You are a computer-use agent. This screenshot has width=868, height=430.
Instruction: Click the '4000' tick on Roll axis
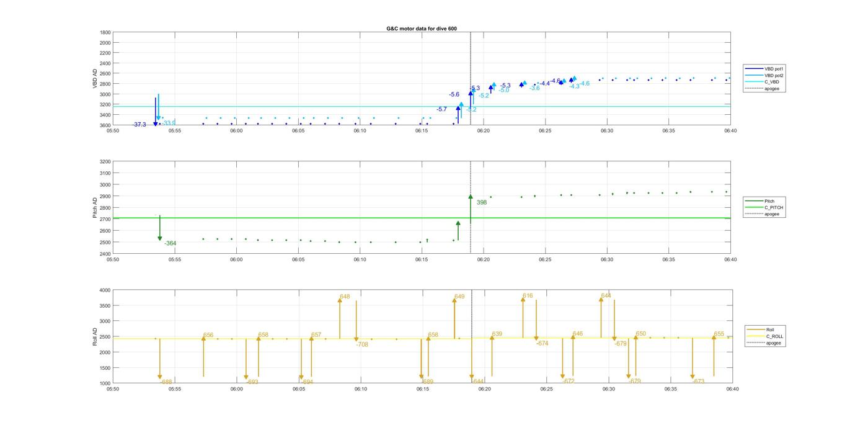point(105,290)
